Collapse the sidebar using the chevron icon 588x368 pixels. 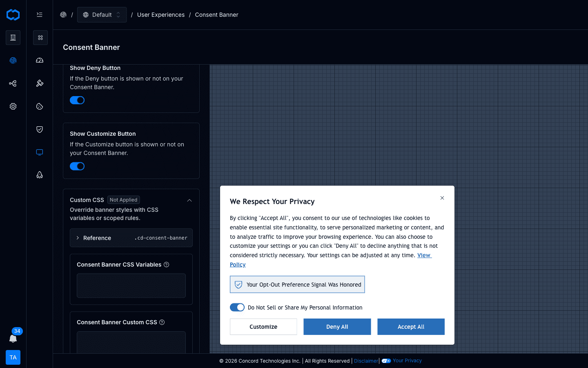[x=39, y=14]
